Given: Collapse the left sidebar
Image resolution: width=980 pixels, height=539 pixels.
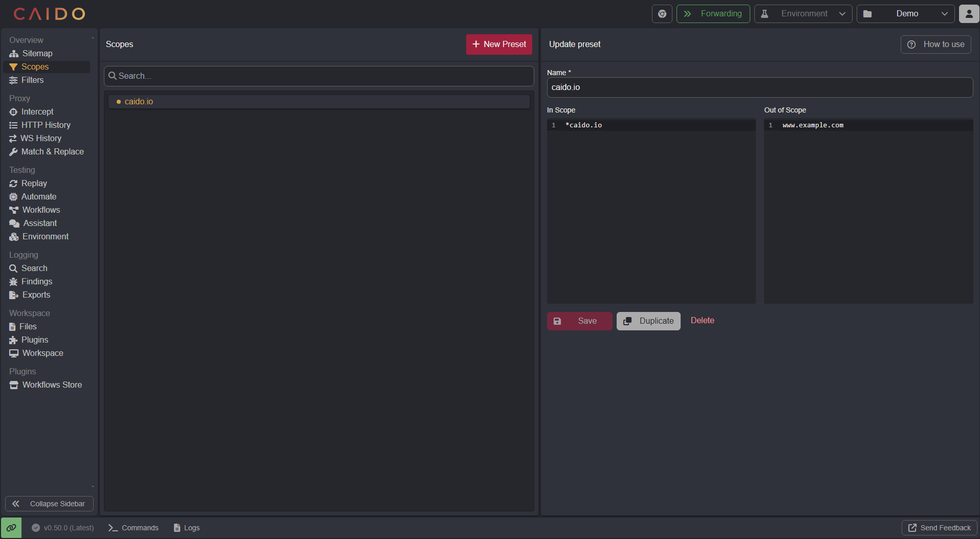Looking at the screenshot, I should pos(49,504).
